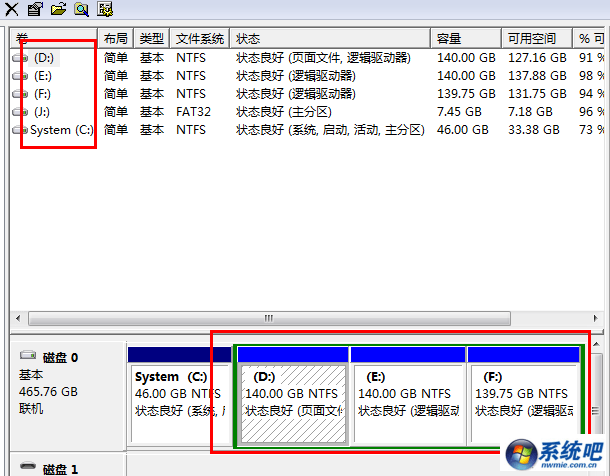The image size is (610, 476).
Task: Select the System (C:) partition block
Action: 180,396
